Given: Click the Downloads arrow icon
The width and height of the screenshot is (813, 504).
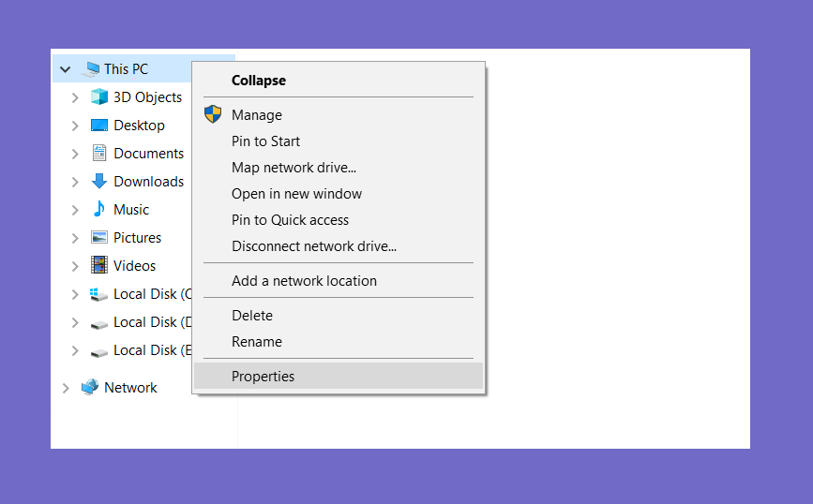Looking at the screenshot, I should tap(99, 182).
